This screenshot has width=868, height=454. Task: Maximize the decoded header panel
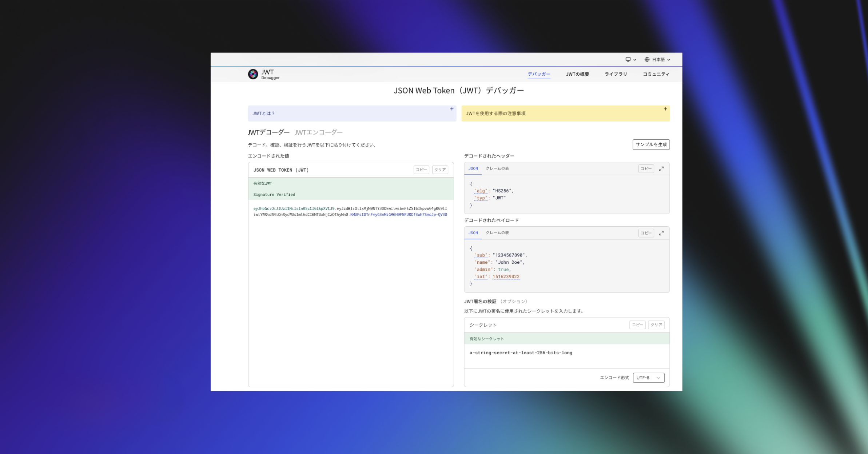[661, 169]
